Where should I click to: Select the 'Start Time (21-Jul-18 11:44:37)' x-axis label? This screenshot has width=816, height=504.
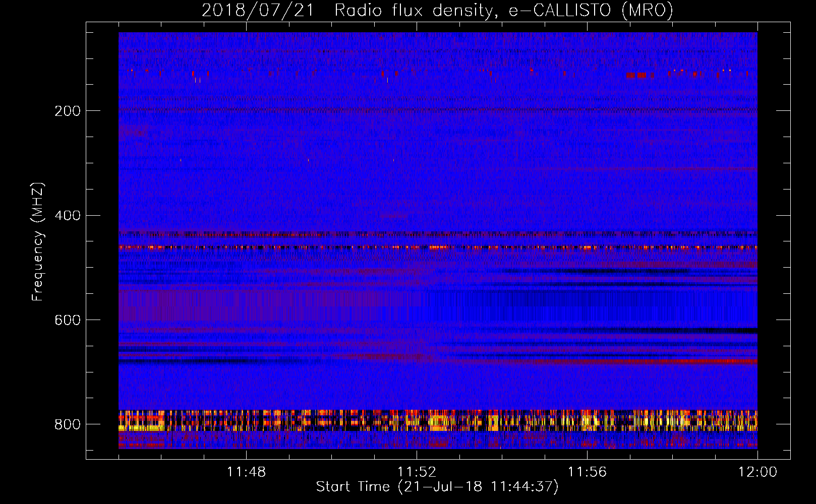(x=437, y=487)
